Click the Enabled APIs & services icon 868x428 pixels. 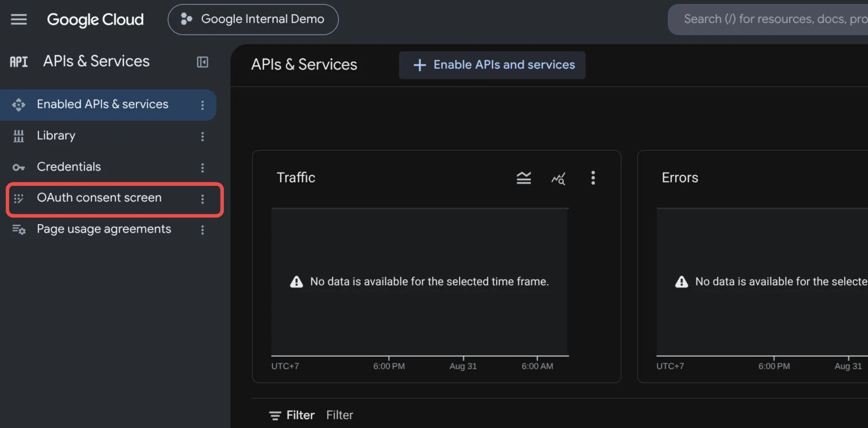19,104
